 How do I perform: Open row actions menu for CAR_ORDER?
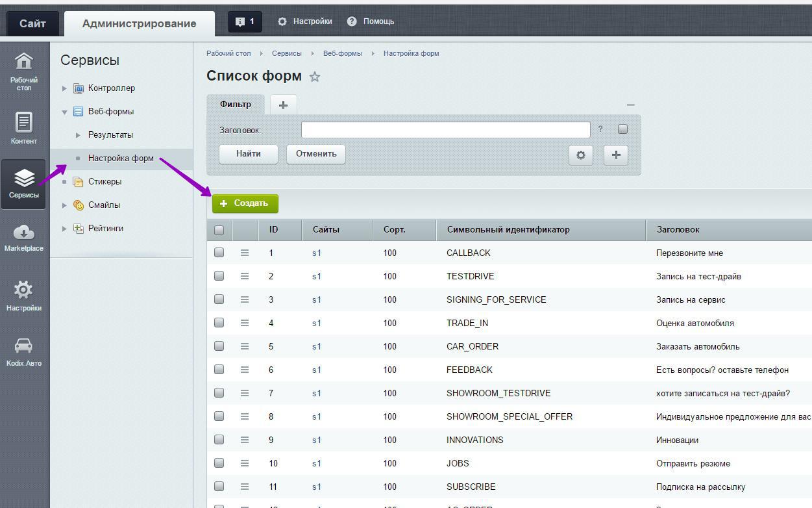pyautogui.click(x=245, y=346)
